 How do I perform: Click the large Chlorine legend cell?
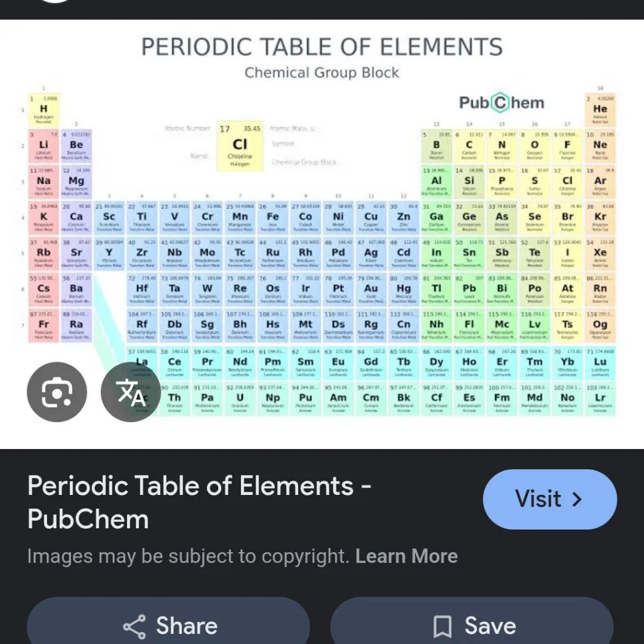pyautogui.click(x=240, y=147)
